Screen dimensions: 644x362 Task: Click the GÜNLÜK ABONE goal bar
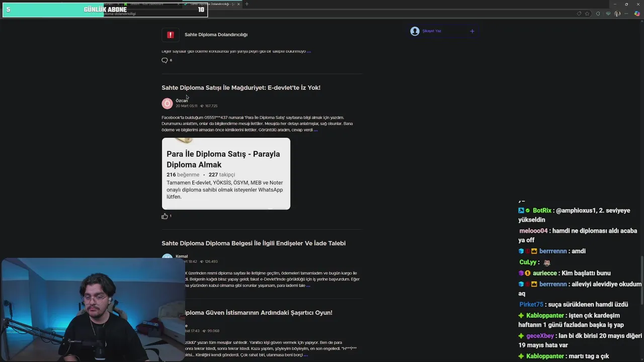click(105, 10)
